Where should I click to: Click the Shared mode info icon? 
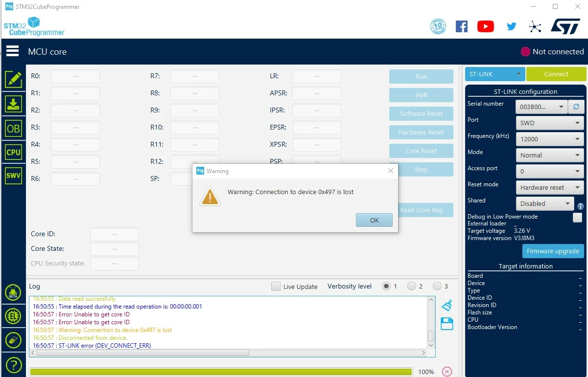[581, 206]
